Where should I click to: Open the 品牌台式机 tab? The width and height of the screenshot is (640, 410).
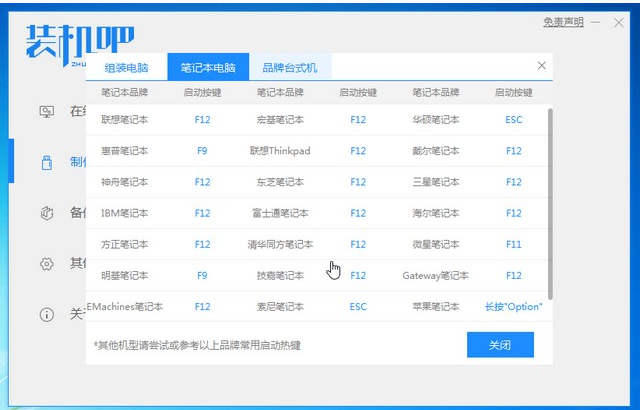(289, 68)
